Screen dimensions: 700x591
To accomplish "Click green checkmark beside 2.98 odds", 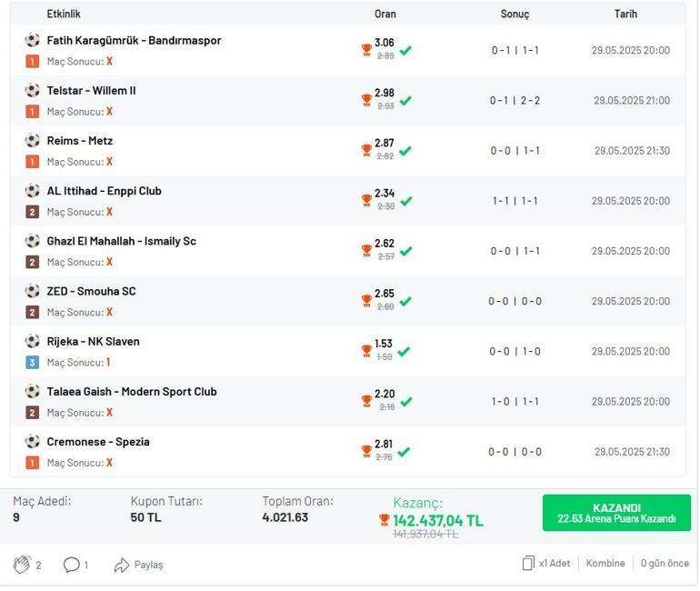I will click(405, 101).
